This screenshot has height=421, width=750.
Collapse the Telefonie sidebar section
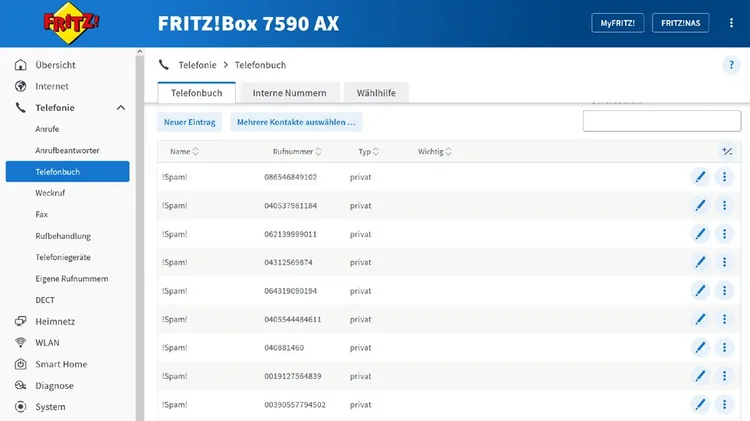pos(121,108)
